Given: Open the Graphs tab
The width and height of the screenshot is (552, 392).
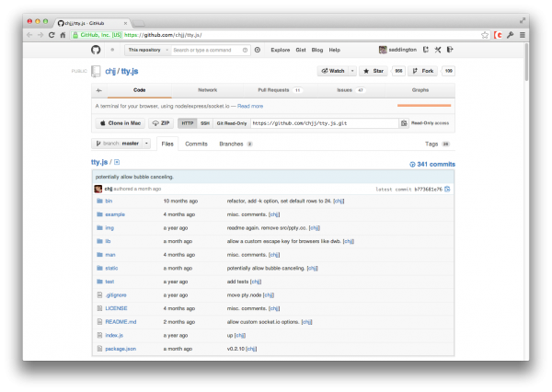Looking at the screenshot, I should tap(420, 90).
